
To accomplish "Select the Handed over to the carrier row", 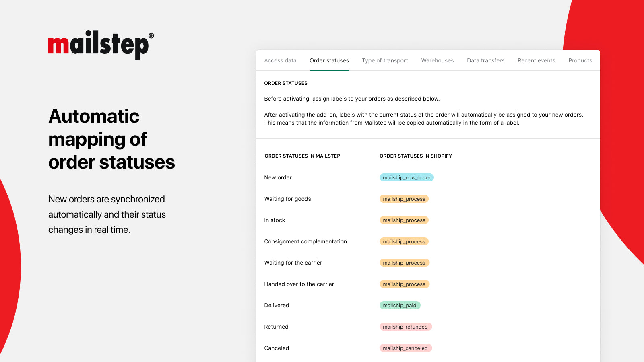I will pos(299,284).
